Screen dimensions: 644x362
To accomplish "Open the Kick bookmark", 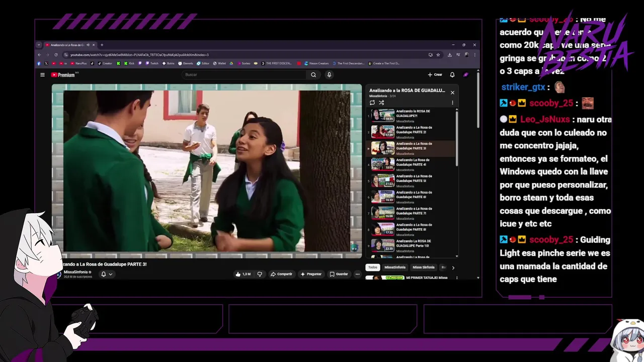I will (129, 63).
